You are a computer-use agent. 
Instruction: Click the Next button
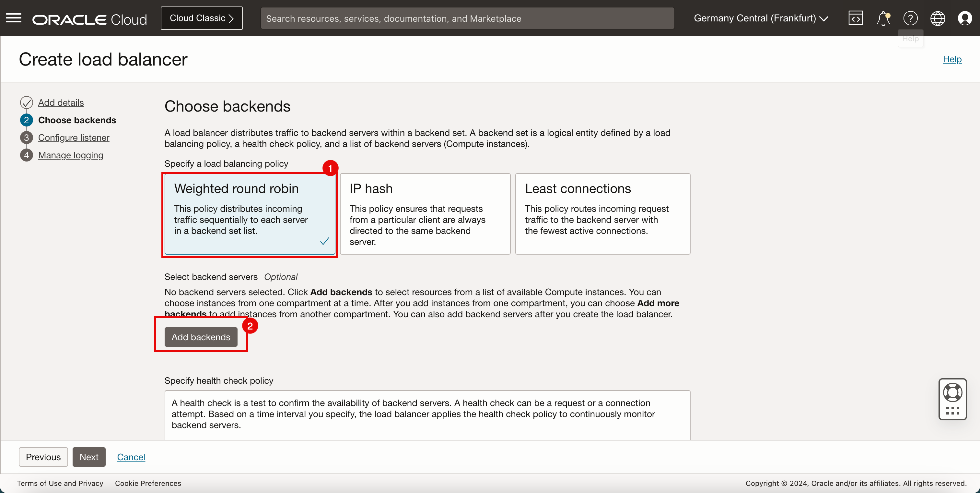pyautogui.click(x=88, y=457)
